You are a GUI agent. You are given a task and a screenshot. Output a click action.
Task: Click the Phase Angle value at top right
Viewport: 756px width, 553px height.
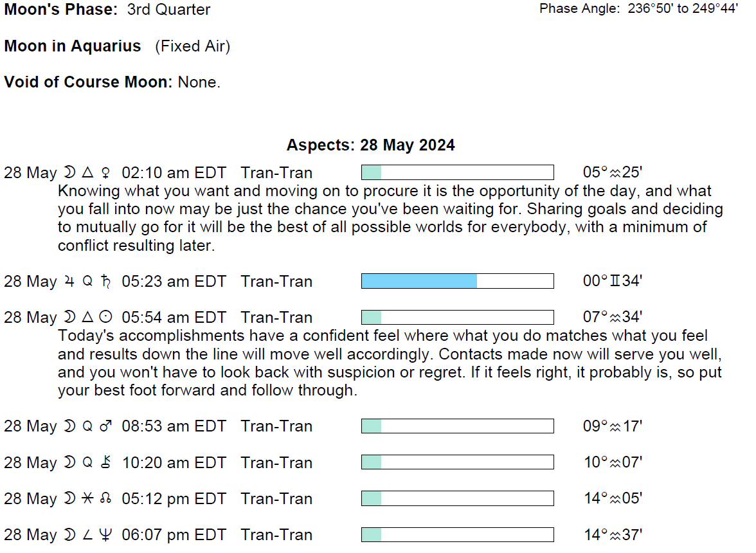click(683, 9)
